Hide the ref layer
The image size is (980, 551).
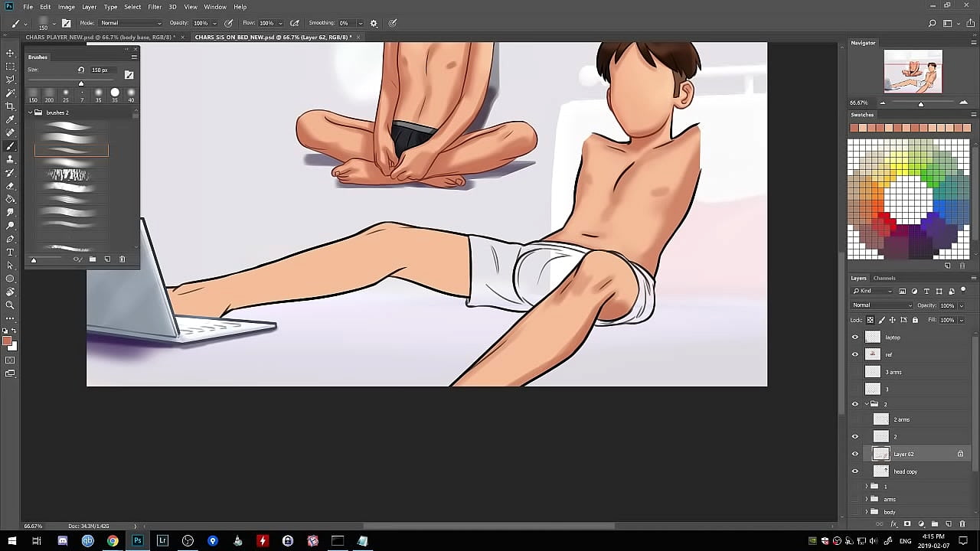855,354
